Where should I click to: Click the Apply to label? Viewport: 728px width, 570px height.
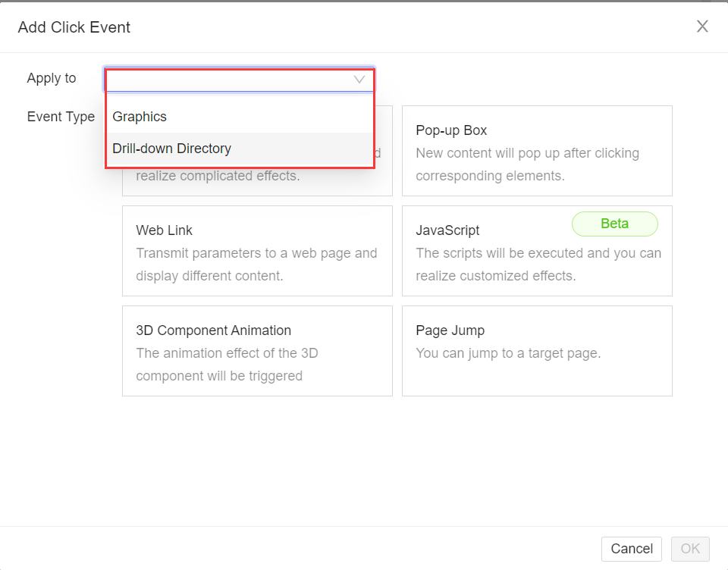pos(52,78)
